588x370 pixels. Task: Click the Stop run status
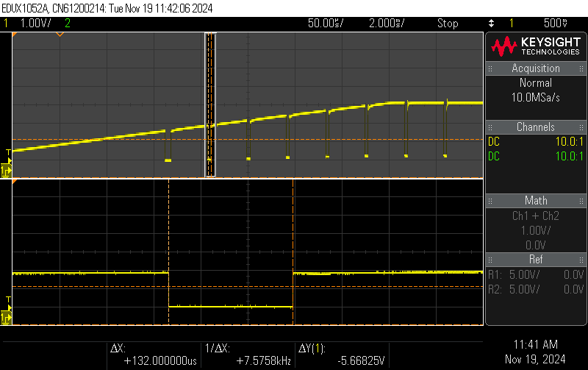coord(448,24)
